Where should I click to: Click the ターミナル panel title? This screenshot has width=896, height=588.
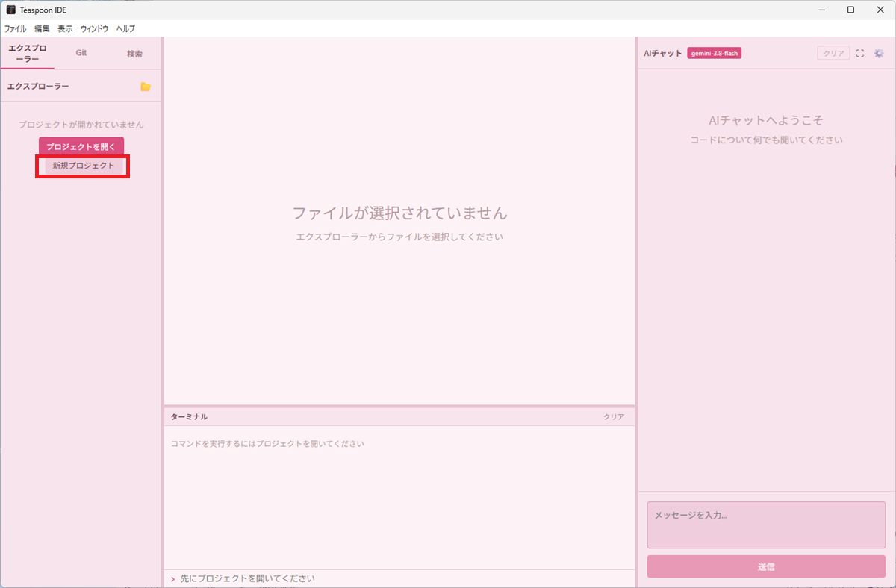point(189,417)
